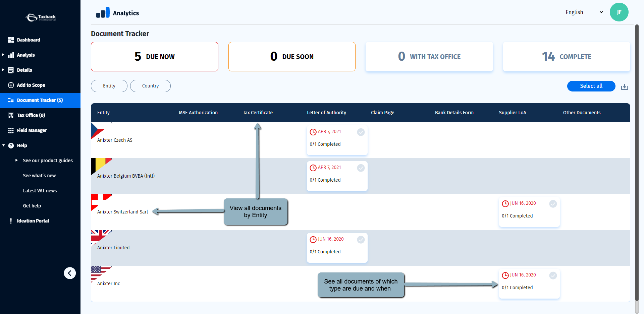Collapse sidebar with the chevron button
Viewport: 644px width, 314px height.
[70, 273]
